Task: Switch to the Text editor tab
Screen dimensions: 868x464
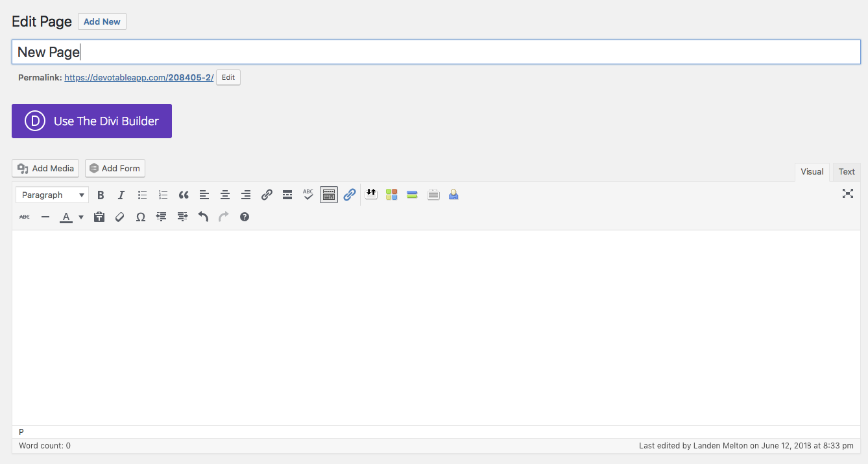Action: click(x=847, y=172)
